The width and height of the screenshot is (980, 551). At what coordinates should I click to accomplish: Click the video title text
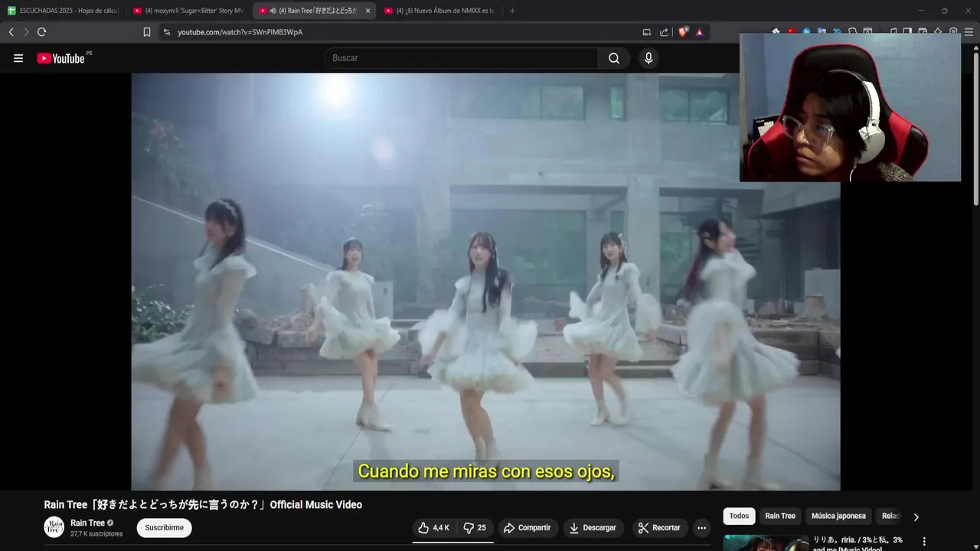click(203, 505)
